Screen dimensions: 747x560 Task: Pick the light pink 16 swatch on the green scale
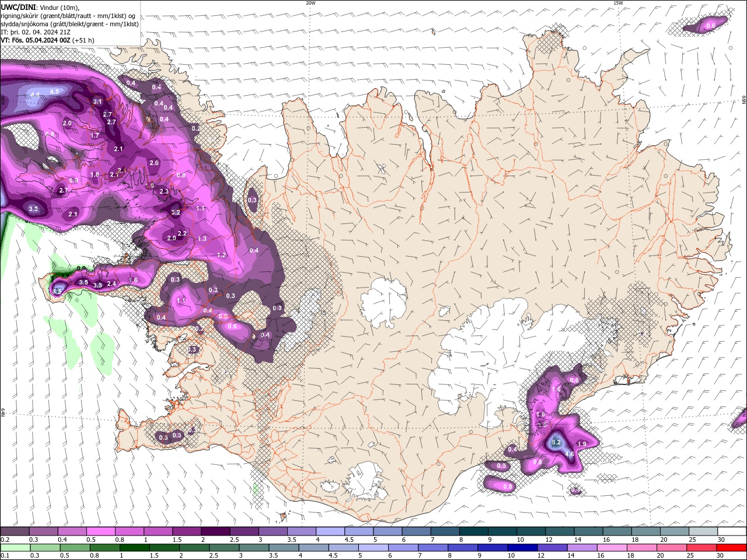612,547
